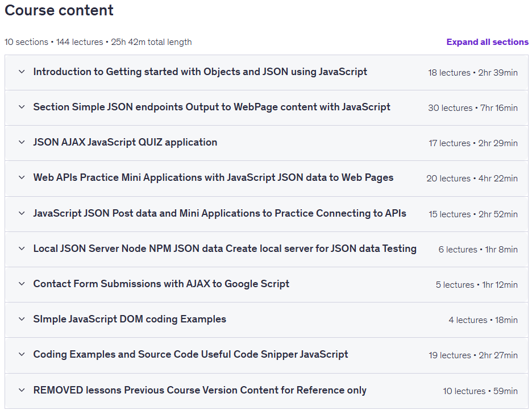Viewport: 532px width, 410px height.
Task: Click '19 lectures • 2hr 27min' text
Action: pyautogui.click(x=473, y=355)
